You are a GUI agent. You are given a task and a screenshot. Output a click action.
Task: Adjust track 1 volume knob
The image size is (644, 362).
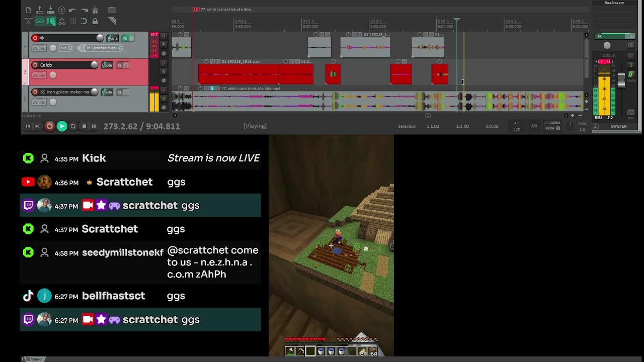coord(100,38)
